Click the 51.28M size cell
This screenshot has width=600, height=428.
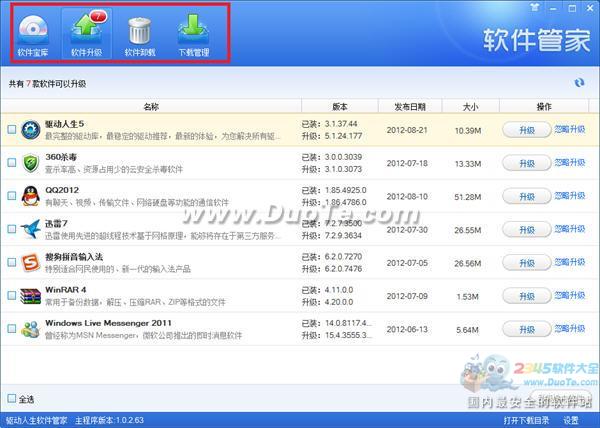[468, 197]
